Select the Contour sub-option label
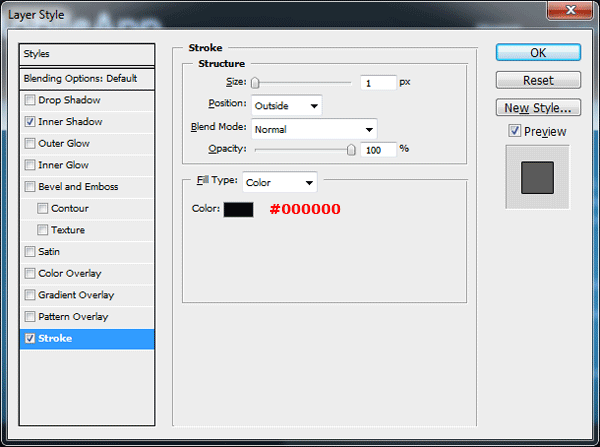The width and height of the screenshot is (600, 447). 70,208
